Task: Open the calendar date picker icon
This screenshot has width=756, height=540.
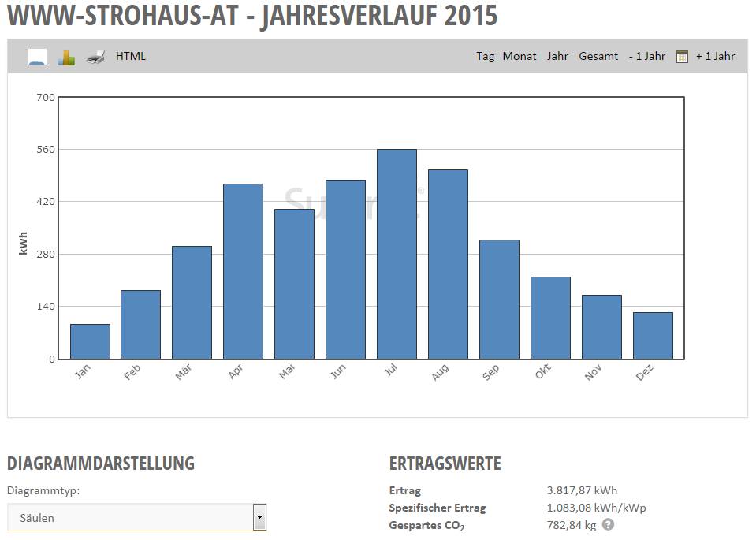Action: [682, 57]
